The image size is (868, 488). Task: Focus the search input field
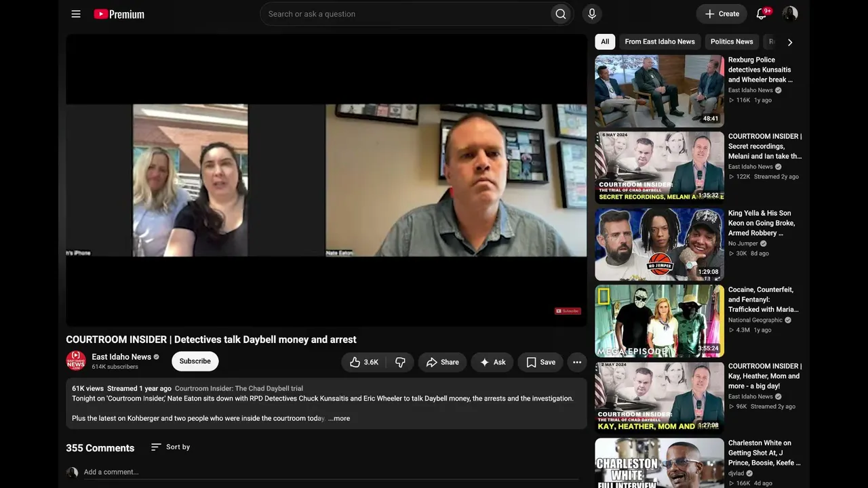click(x=404, y=14)
